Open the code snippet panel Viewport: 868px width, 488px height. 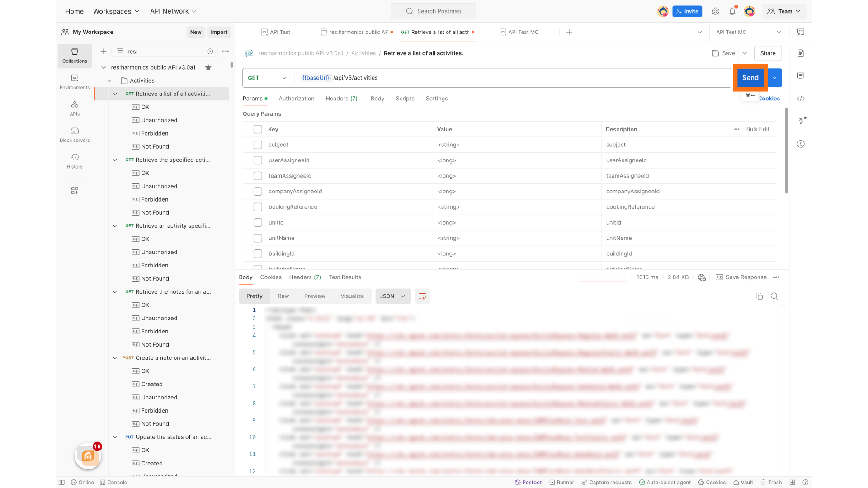801,99
